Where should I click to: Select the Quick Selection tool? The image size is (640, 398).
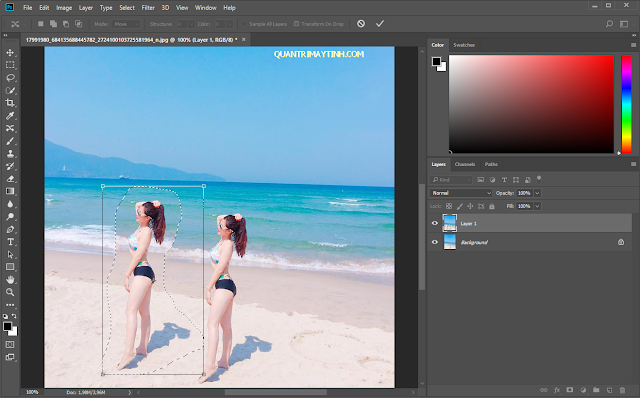click(10, 90)
